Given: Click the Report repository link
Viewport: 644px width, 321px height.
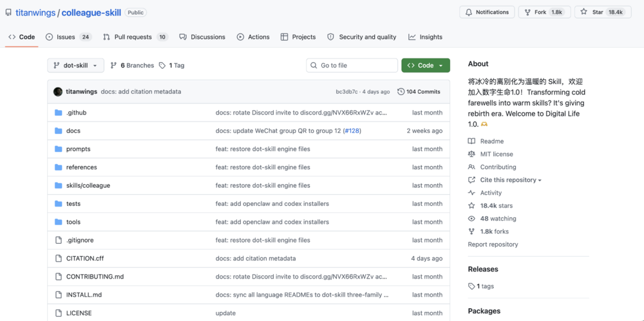Looking at the screenshot, I should 493,244.
